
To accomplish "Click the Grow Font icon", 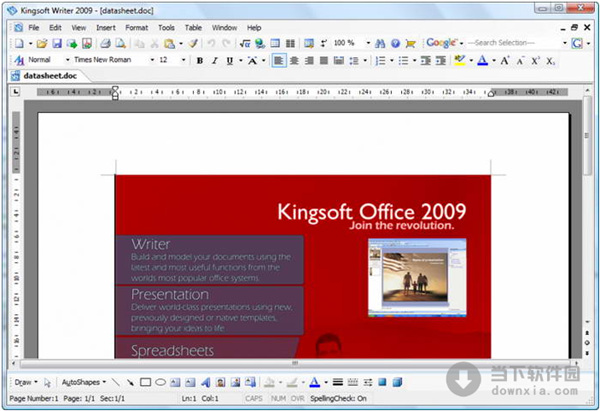I will [503, 61].
